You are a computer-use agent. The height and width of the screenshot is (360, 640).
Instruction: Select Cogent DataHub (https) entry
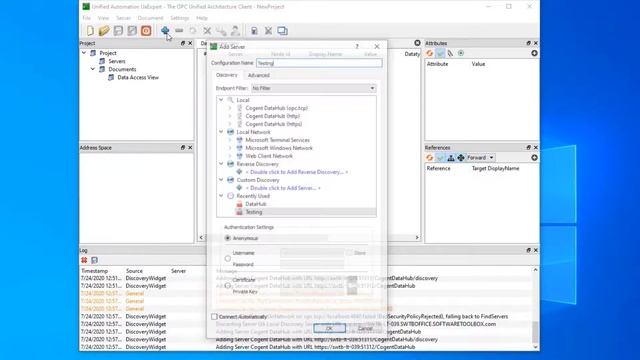(x=274, y=124)
